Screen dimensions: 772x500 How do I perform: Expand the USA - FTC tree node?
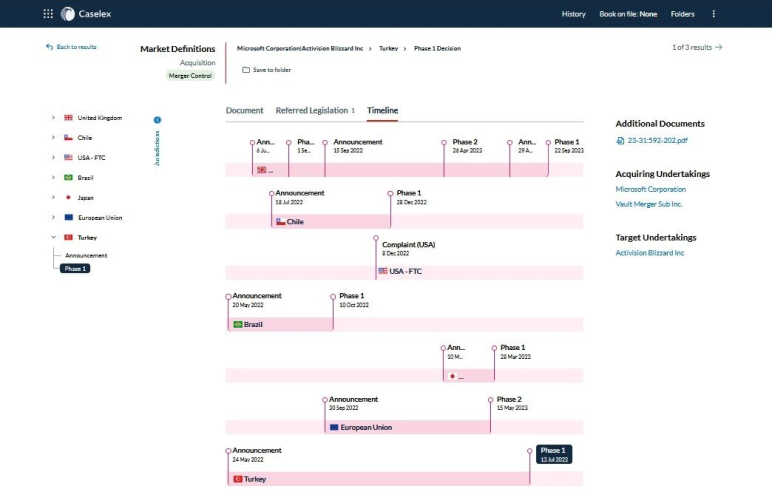coord(54,157)
